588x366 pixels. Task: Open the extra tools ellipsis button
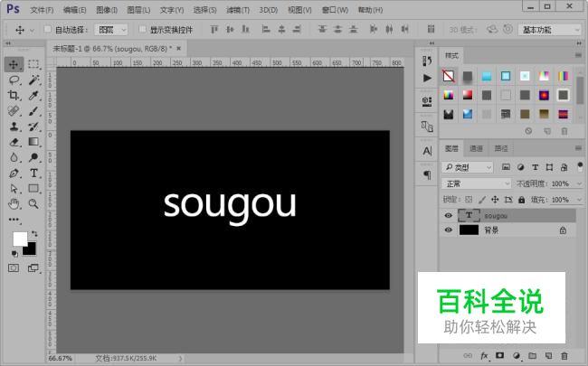point(14,220)
